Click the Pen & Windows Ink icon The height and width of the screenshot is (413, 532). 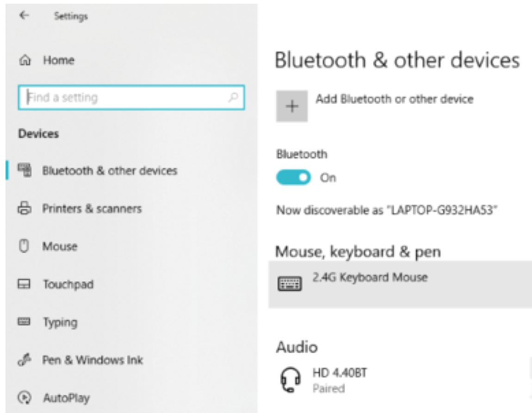[24, 360]
